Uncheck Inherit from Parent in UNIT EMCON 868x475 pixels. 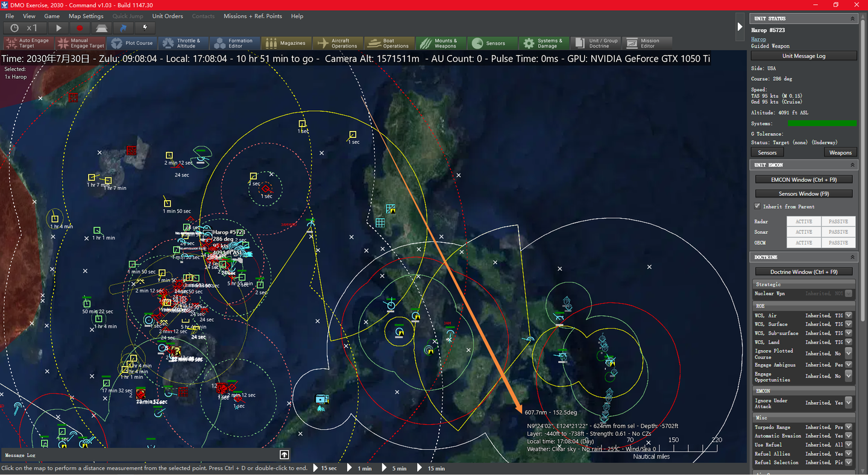tap(758, 208)
